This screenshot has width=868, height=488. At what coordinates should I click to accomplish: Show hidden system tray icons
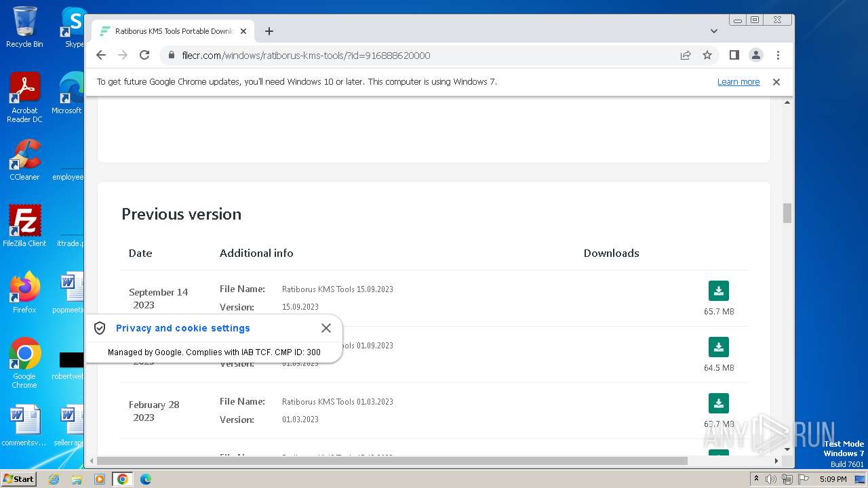[756, 479]
